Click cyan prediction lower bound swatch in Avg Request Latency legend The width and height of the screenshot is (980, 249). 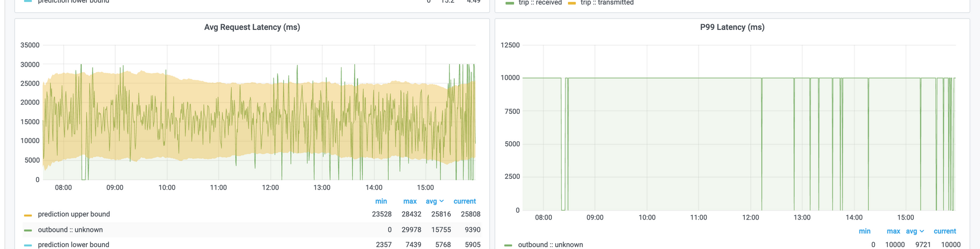(x=28, y=245)
